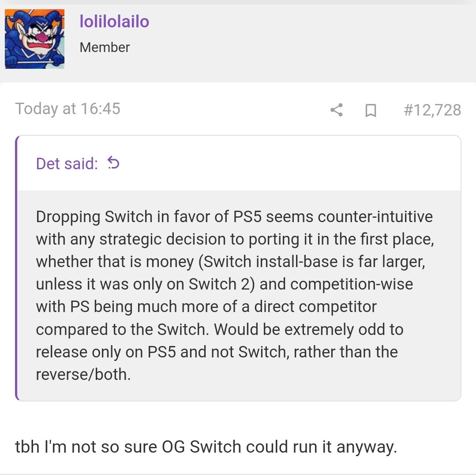Click the share icon on the post
The width and height of the screenshot is (476, 476).
pos(337,110)
